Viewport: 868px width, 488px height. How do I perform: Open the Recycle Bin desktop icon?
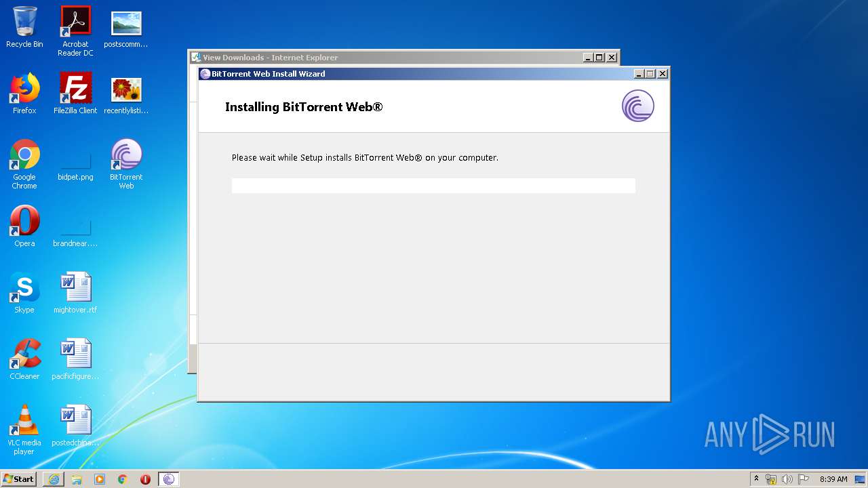24,27
